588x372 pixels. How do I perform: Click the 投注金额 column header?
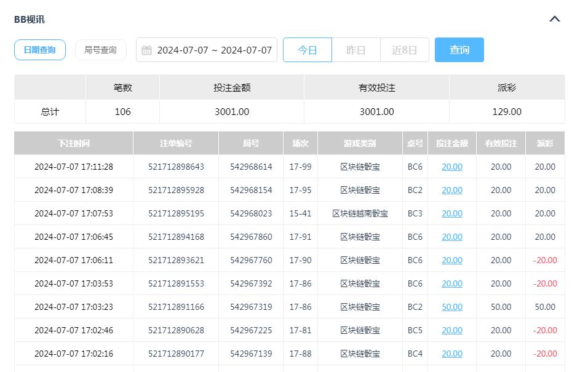point(452,143)
